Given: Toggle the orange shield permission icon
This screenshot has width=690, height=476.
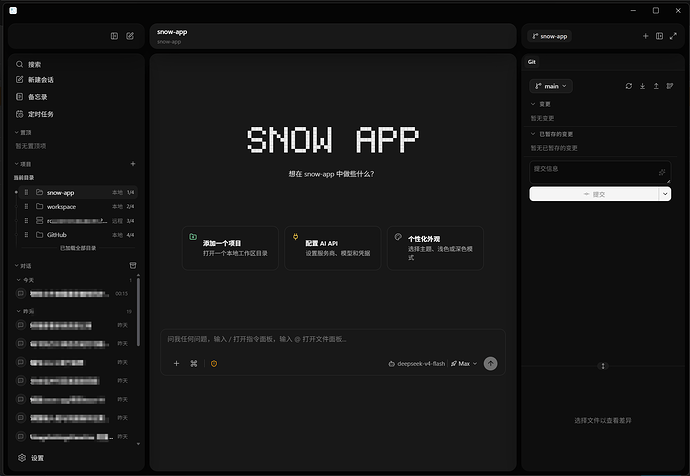Looking at the screenshot, I should (214, 363).
